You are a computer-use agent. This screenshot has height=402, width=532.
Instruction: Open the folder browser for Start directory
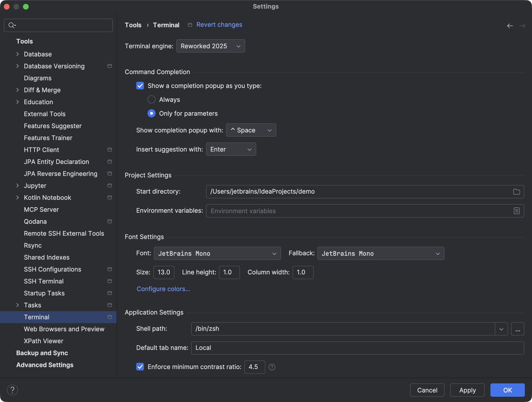pos(517,191)
